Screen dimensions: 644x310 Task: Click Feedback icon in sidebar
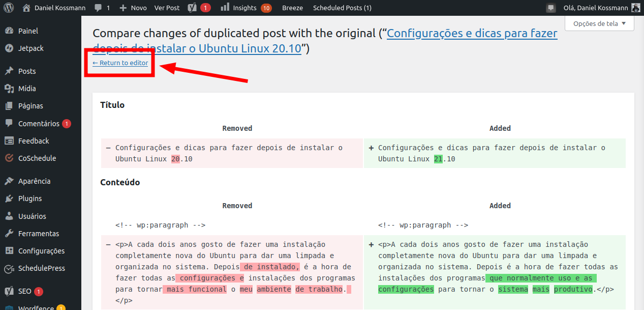click(9, 141)
